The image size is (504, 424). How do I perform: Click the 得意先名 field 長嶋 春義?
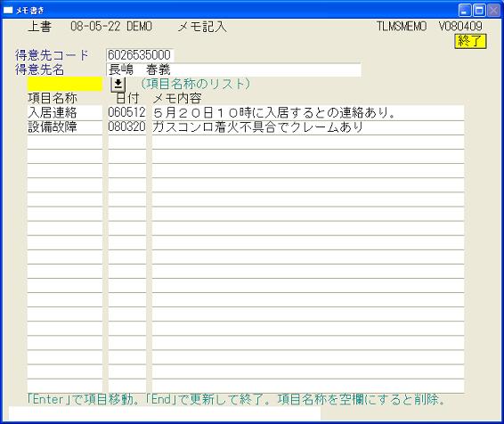[x=233, y=69]
